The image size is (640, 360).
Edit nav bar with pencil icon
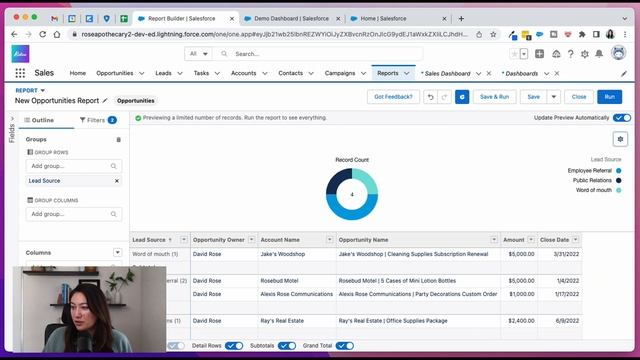click(x=624, y=73)
